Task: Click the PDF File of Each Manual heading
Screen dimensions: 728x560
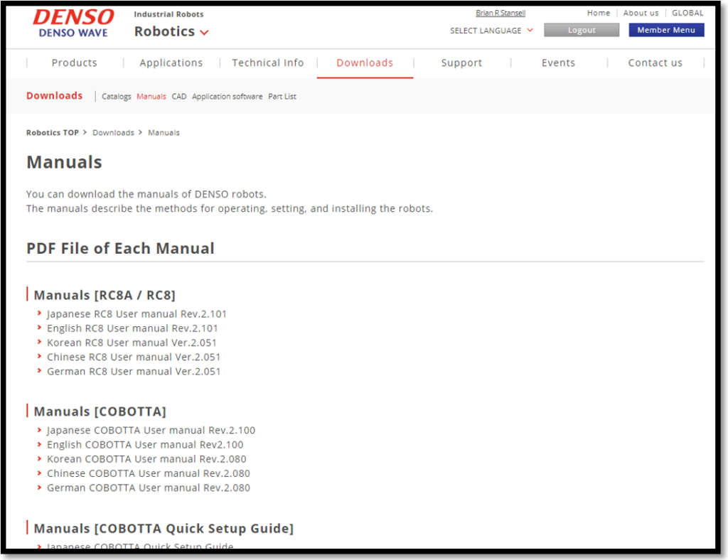Action: 120,248
